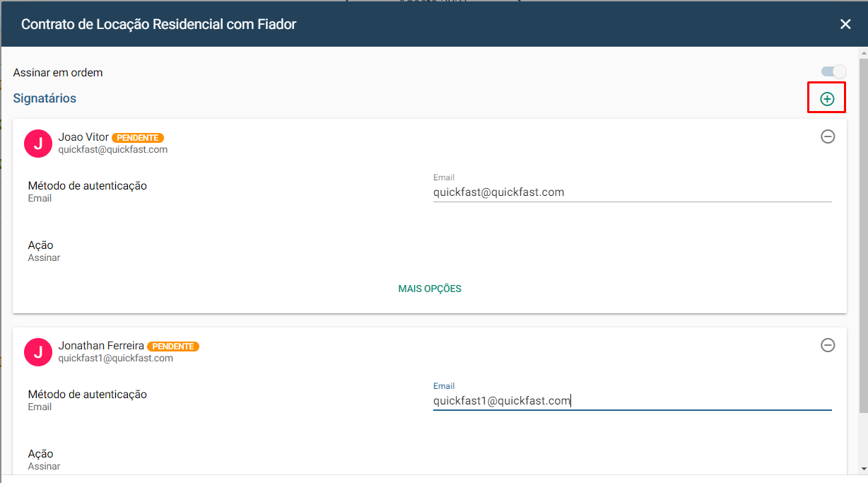Add a new signatory with plus icon
Image resolution: width=868 pixels, height=483 pixels.
(827, 99)
